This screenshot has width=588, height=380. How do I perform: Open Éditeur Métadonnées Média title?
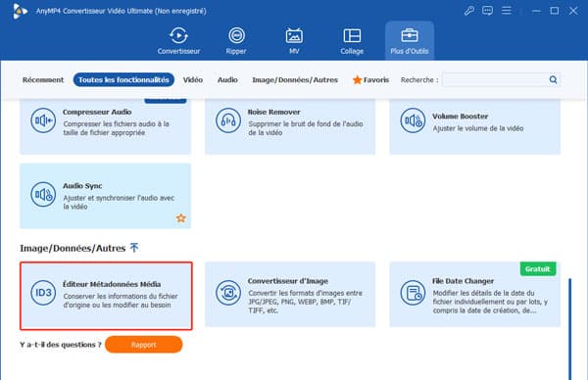pos(112,284)
